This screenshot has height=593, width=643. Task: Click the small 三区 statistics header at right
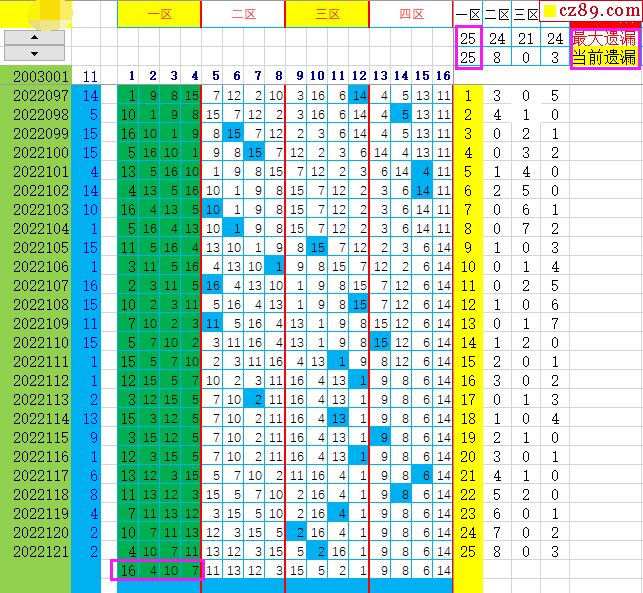[526, 14]
